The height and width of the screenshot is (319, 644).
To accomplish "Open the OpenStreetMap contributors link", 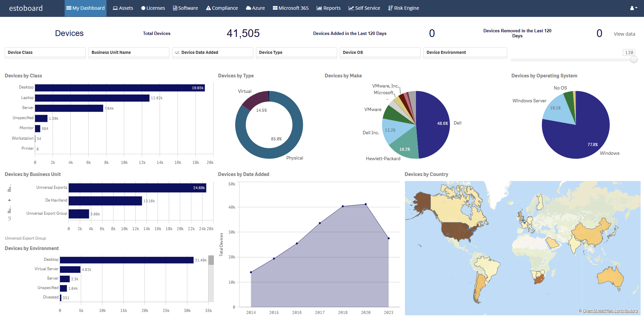I will 610,311.
